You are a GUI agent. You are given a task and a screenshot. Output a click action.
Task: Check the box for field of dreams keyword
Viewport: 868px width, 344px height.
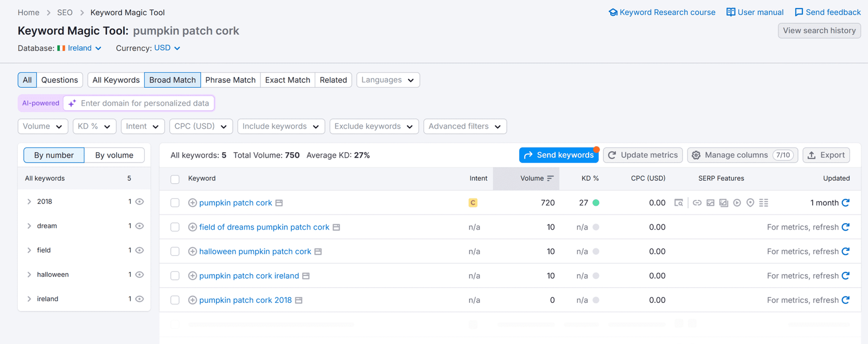175,227
